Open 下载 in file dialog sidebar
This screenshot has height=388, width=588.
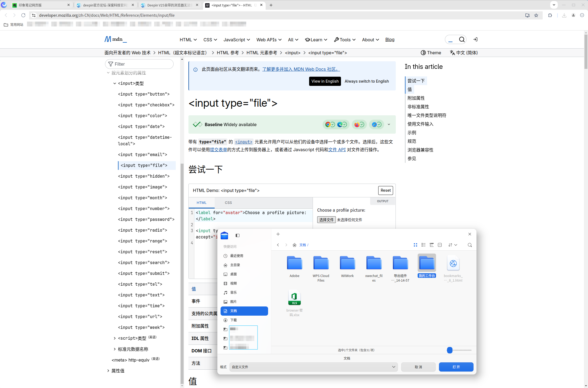[244, 320]
